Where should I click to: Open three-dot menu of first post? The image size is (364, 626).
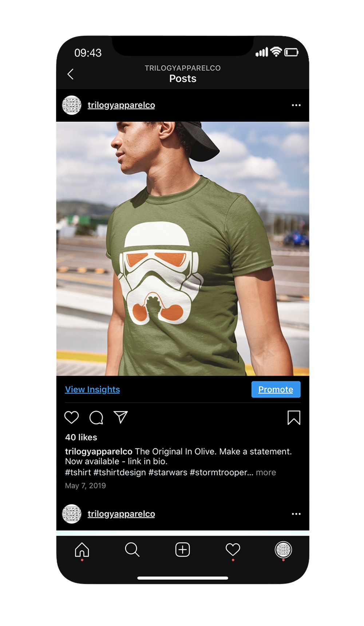coord(296,105)
